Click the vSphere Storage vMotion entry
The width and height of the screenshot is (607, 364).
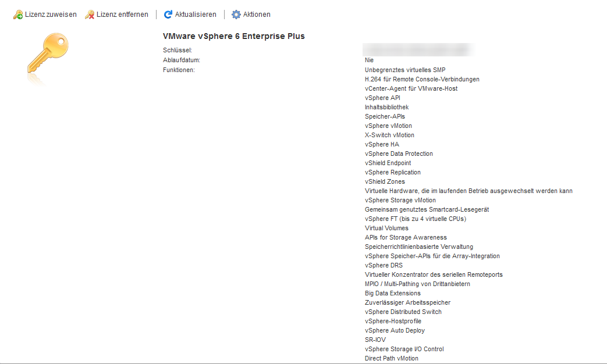400,200
